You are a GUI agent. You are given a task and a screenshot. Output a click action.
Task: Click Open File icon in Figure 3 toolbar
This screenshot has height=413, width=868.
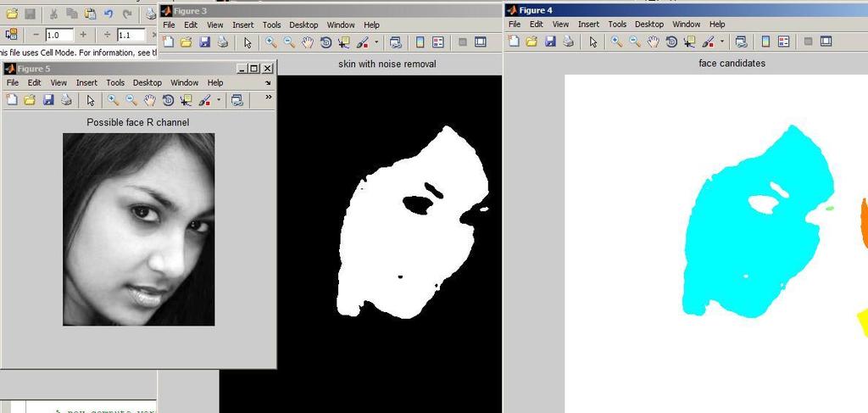pyautogui.click(x=186, y=42)
